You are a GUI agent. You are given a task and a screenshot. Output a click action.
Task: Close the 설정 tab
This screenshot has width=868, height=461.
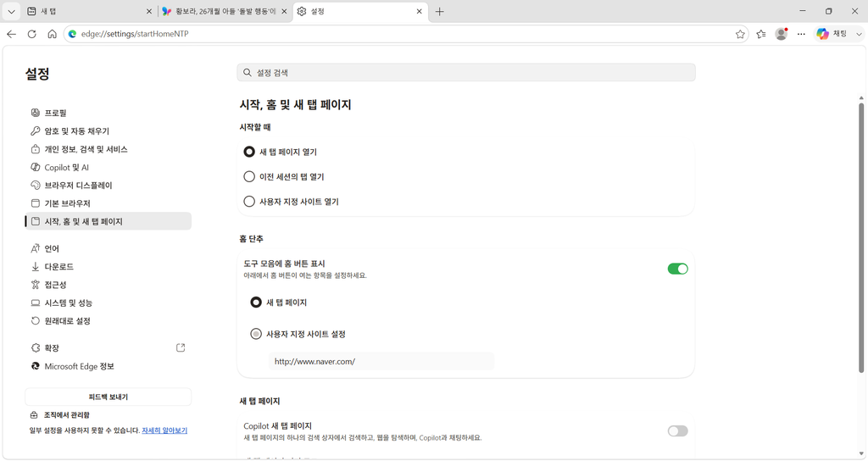coord(419,12)
